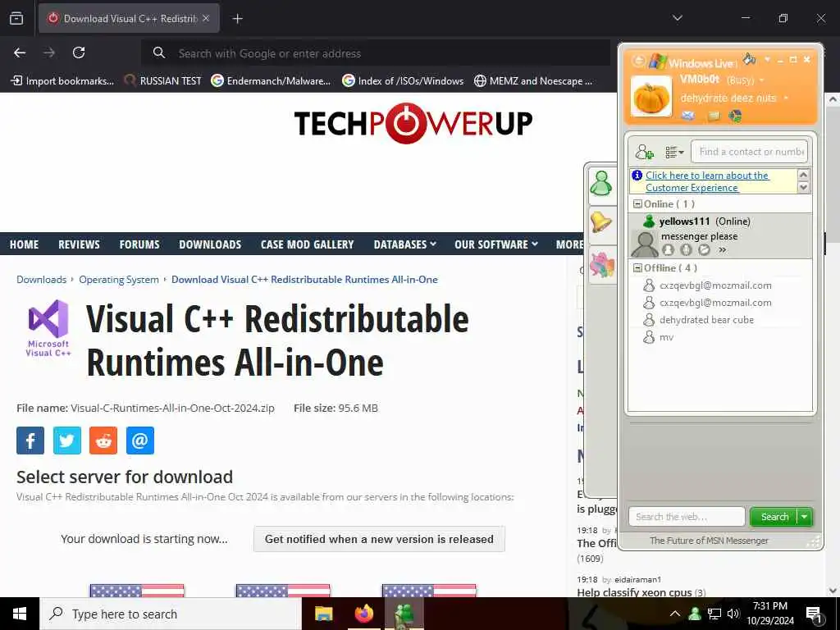Click the first round action icon under yellows111

[668, 249]
